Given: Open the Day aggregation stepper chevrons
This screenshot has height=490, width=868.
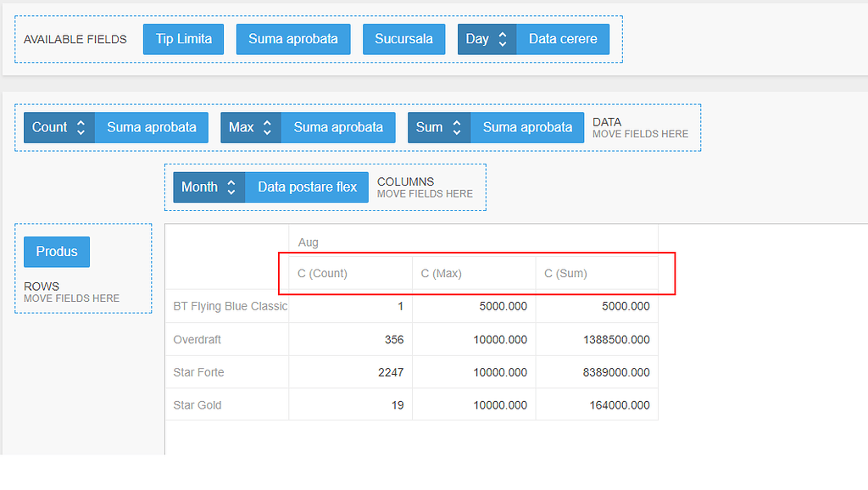Looking at the screenshot, I should click(x=503, y=39).
